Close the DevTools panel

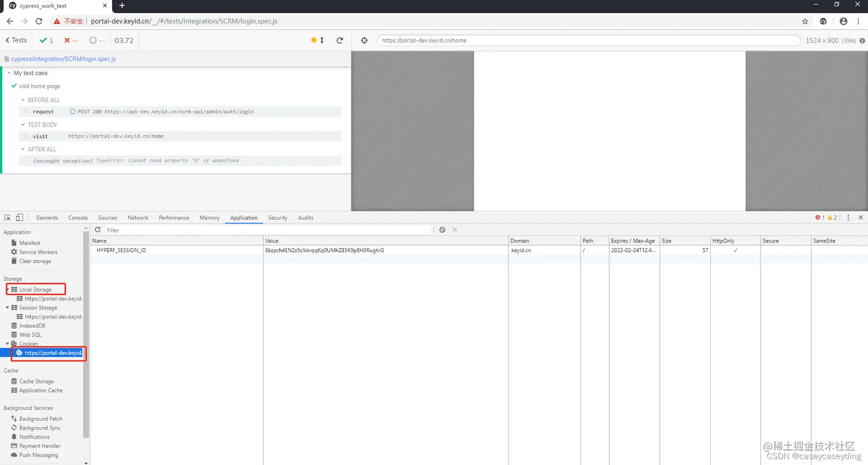(x=861, y=218)
